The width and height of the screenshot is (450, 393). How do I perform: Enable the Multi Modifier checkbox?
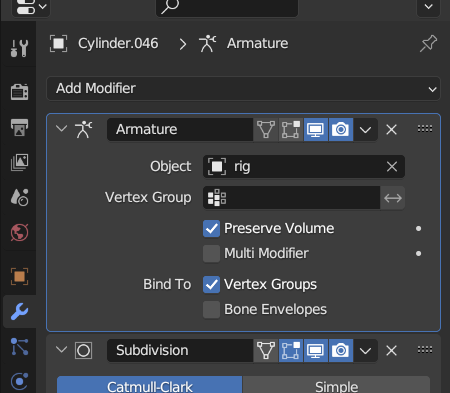pyautogui.click(x=211, y=254)
